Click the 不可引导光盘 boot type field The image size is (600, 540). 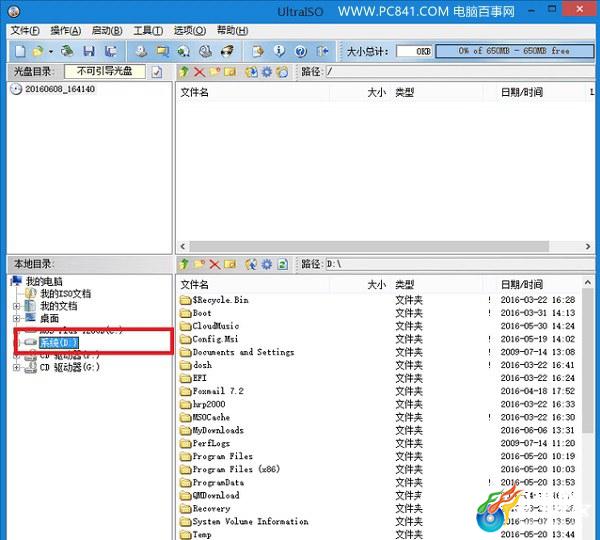[x=105, y=72]
